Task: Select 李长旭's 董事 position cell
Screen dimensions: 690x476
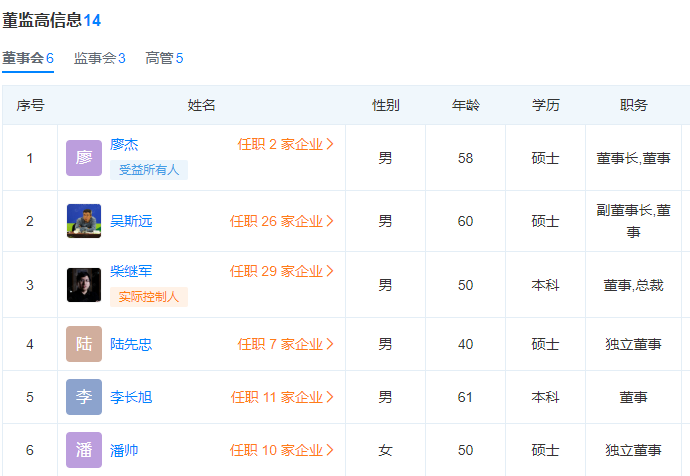Action: point(633,397)
